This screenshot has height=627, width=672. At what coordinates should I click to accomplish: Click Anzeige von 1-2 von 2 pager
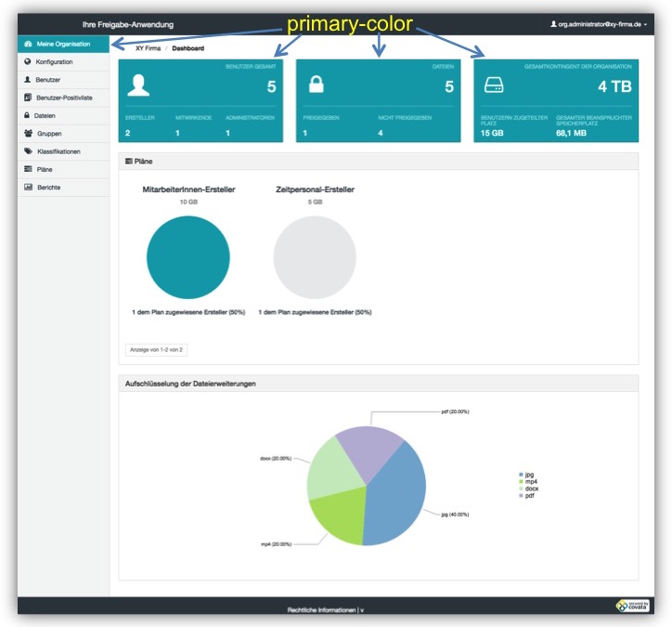[x=157, y=350]
